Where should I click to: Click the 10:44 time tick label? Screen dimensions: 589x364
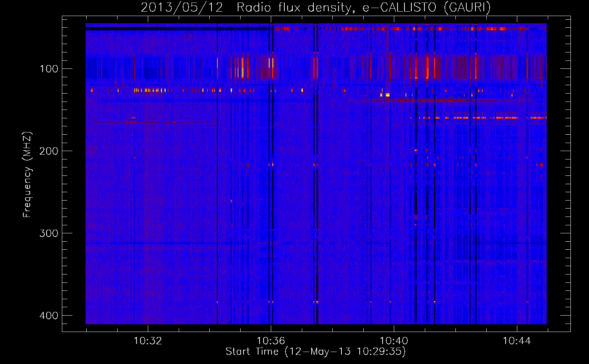pos(517,341)
